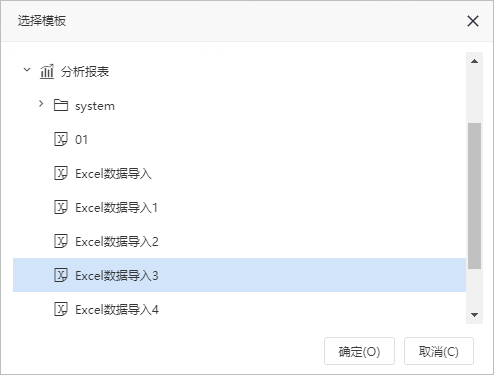Confirm with the 确定(O) button
The width and height of the screenshot is (494, 375).
click(x=359, y=351)
